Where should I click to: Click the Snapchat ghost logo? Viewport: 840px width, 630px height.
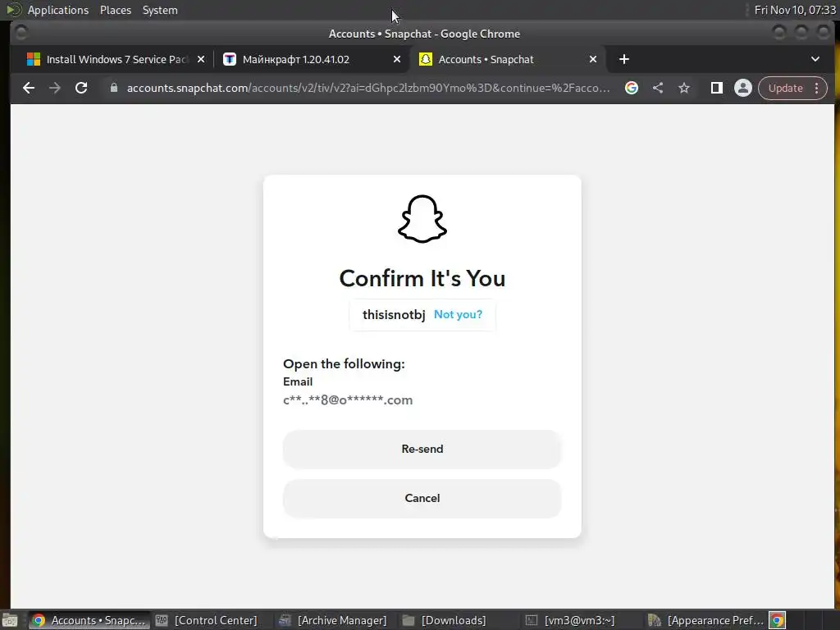pyautogui.click(x=422, y=218)
